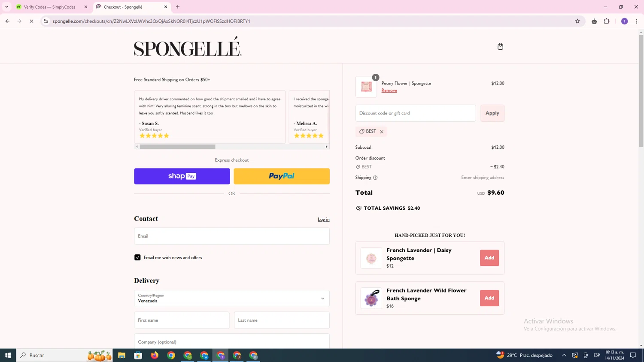Click the Company (optional) field
Viewport: 644px width, 362px height.
[232, 341]
